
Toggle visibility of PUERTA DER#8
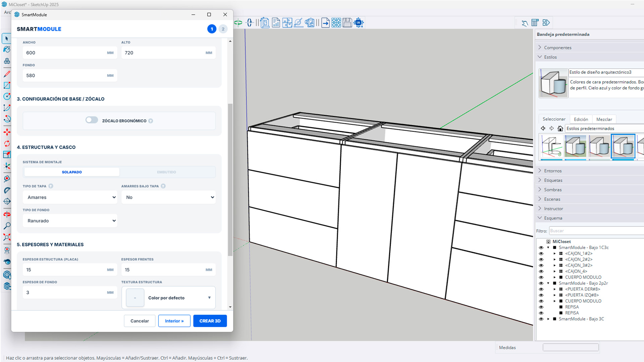point(541,289)
